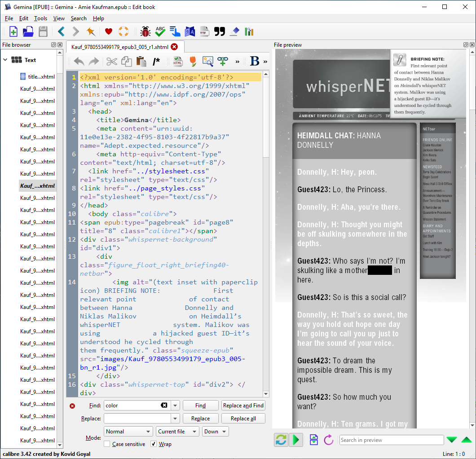
Task: Click the Bold B formatting button
Action: [x=255, y=62]
